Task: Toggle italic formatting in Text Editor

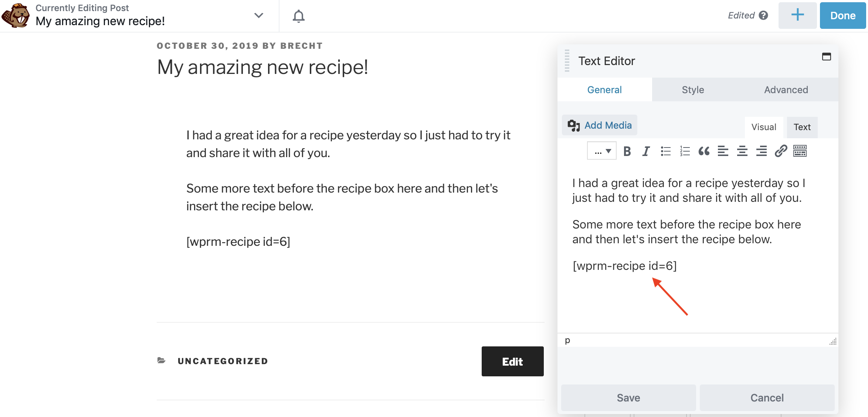Action: click(646, 151)
